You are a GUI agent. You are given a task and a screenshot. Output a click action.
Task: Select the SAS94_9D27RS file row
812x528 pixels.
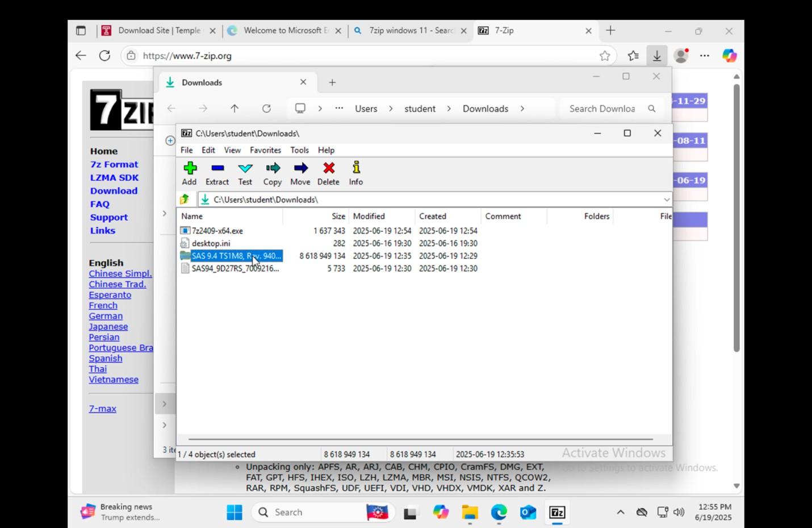235,268
